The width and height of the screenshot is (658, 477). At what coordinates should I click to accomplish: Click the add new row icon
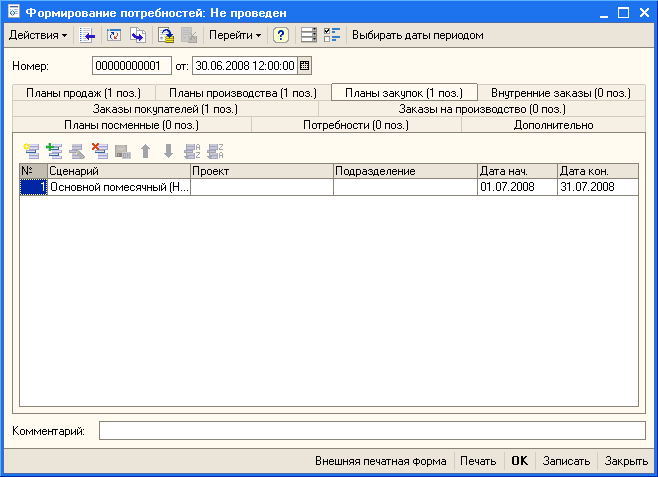[32, 151]
